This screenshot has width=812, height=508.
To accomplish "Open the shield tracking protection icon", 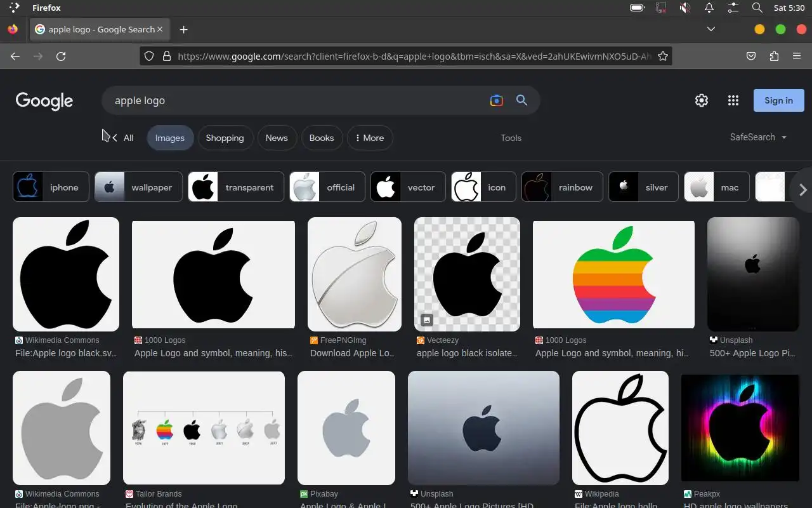I will point(149,56).
